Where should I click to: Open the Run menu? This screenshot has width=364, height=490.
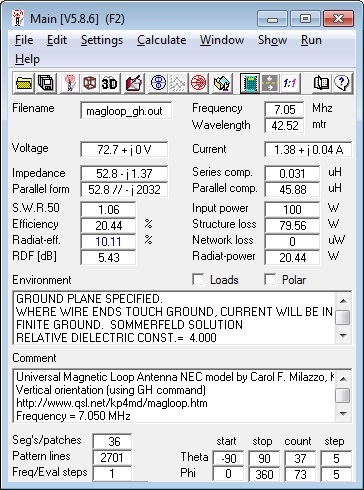coord(311,40)
